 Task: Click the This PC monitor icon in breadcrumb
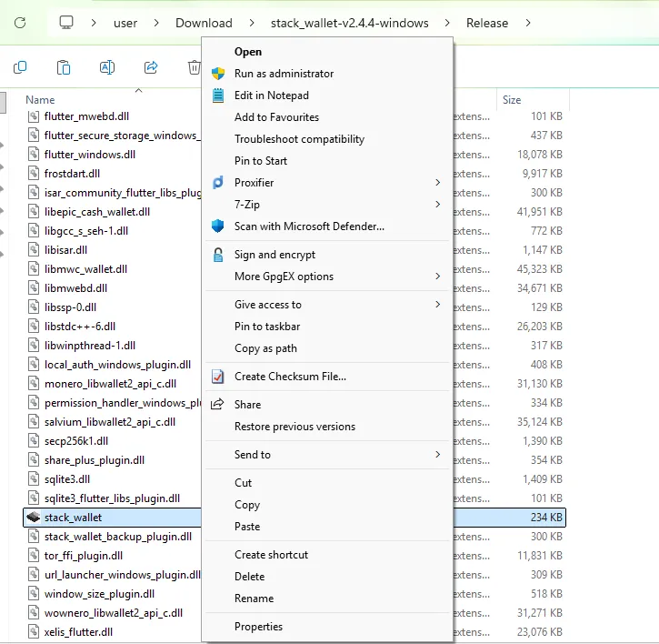tap(66, 23)
